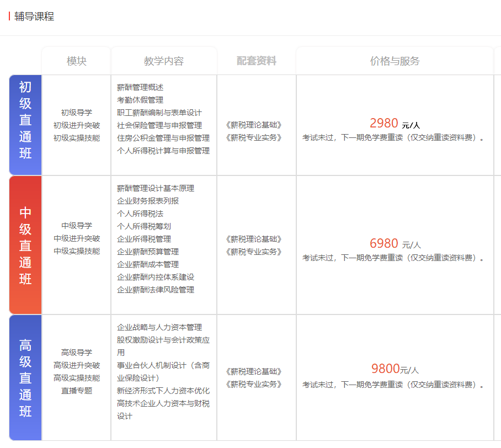This screenshot has height=448, width=501.
Task: Click 企业薪酬预算管理 course item
Action: coord(148,252)
